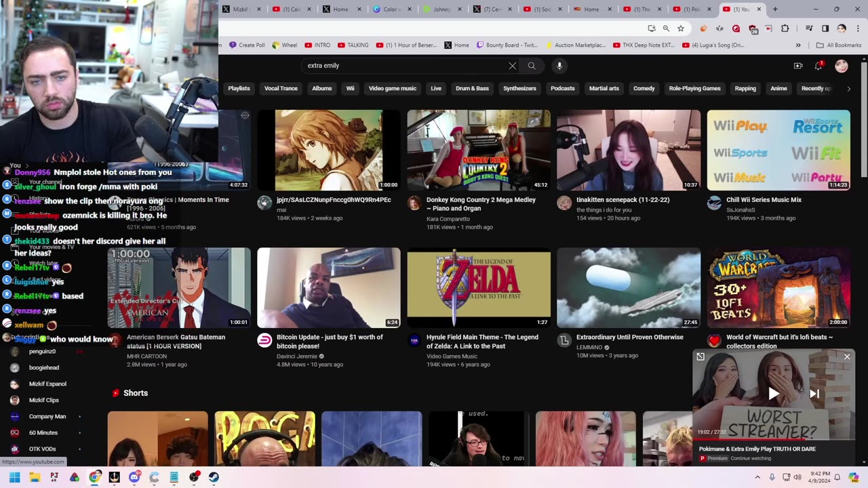Launch Steam from the taskbar

click(x=214, y=477)
